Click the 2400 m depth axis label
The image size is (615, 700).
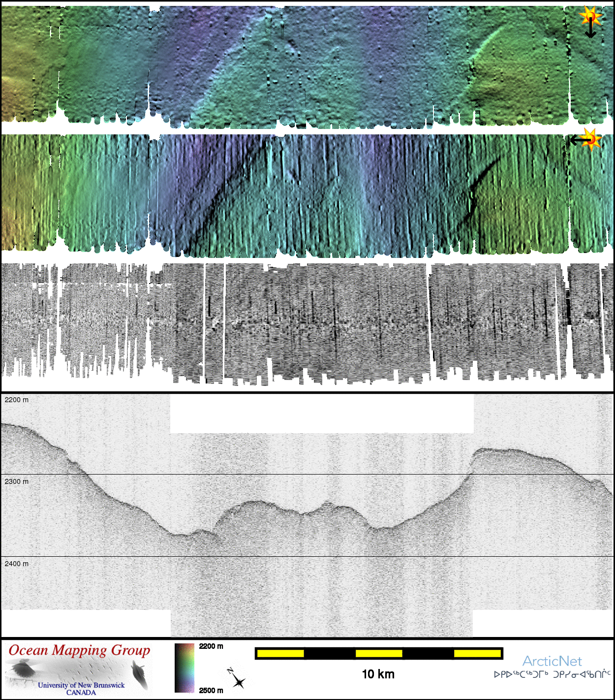(17, 564)
